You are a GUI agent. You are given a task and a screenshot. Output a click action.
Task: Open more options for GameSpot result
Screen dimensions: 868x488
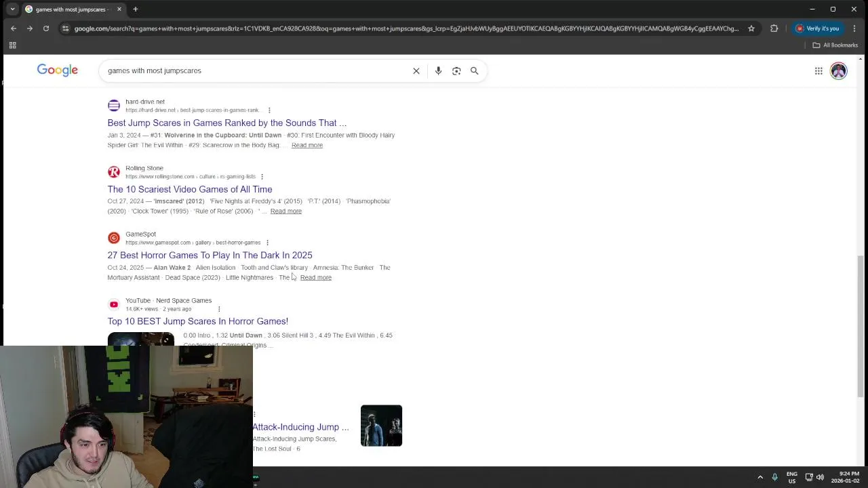(x=267, y=243)
